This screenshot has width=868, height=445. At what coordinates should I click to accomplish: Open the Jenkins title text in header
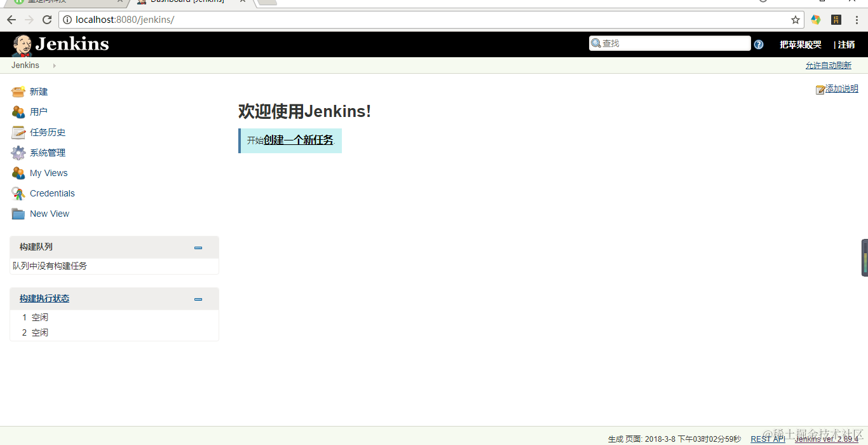[72, 44]
